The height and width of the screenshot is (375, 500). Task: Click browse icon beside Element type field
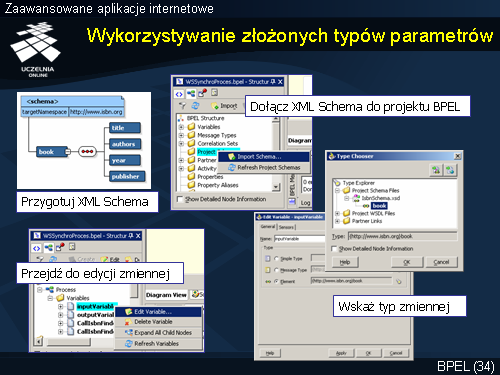point(399,281)
